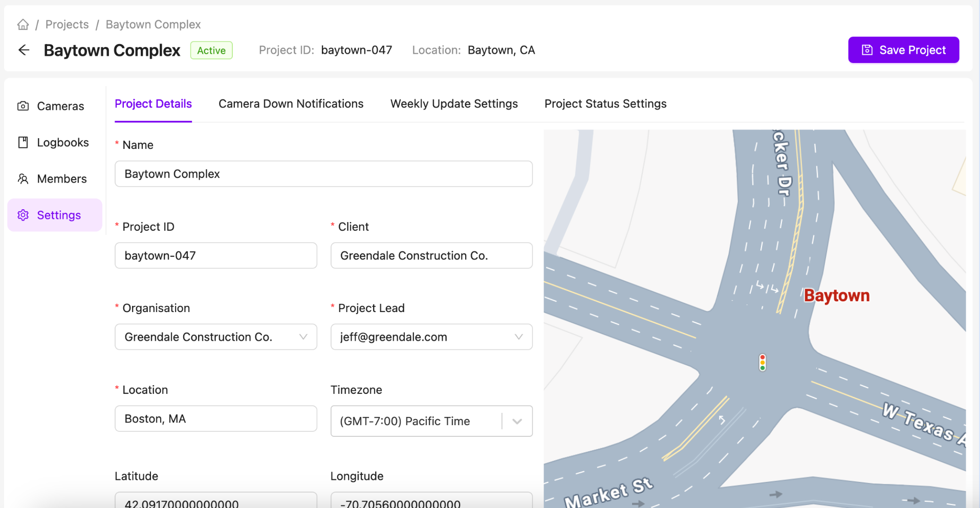Click the Location field showing Boston, MA
This screenshot has height=508, width=980.
tap(215, 418)
